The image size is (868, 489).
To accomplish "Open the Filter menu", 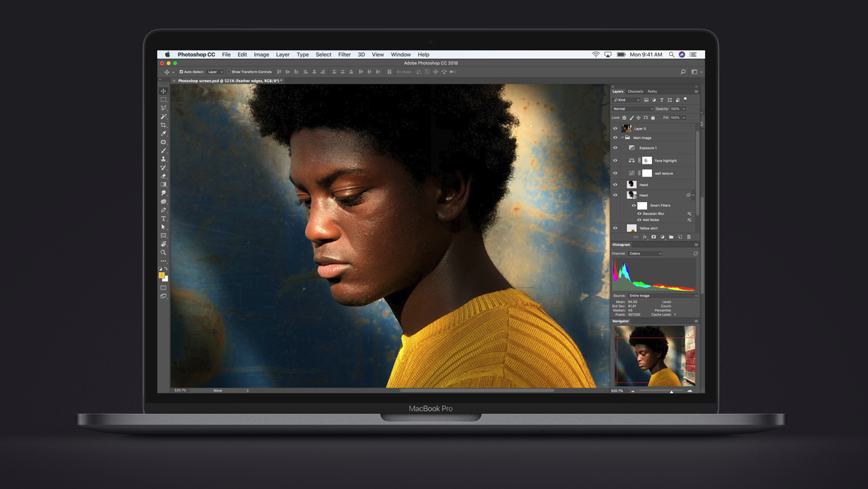I will click(345, 55).
